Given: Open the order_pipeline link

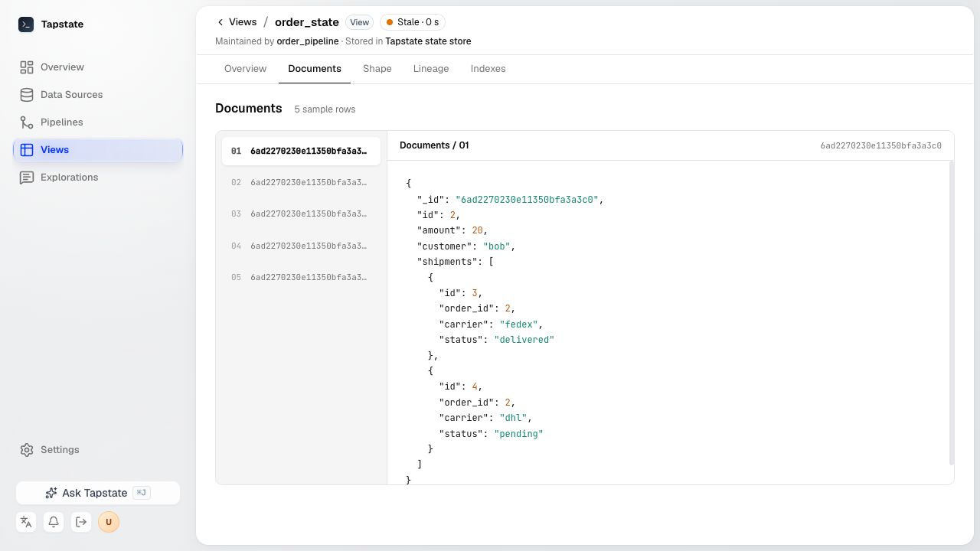Looking at the screenshot, I should pyautogui.click(x=307, y=41).
